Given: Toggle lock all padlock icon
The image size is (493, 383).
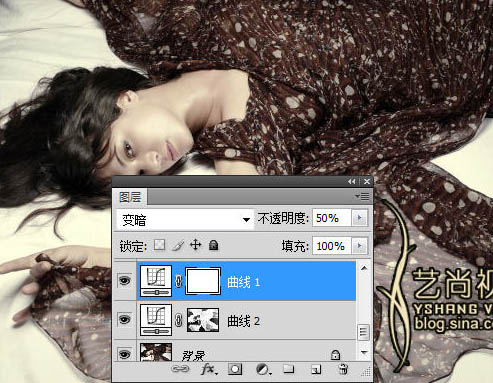Looking at the screenshot, I should (x=213, y=245).
